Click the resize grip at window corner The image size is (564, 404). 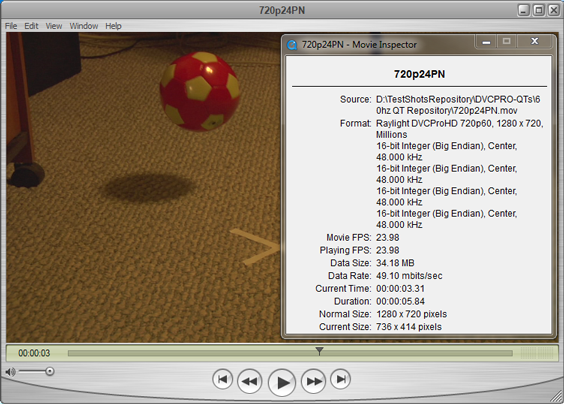(x=556, y=396)
